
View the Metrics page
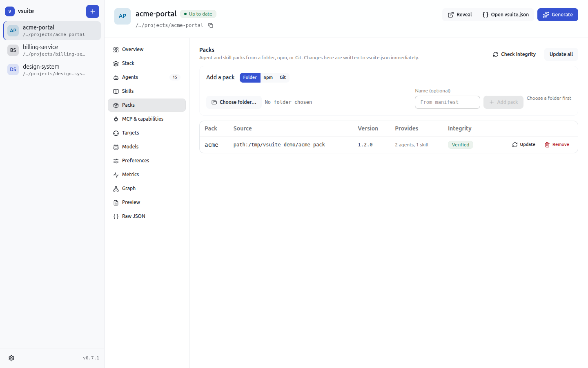tap(147, 175)
